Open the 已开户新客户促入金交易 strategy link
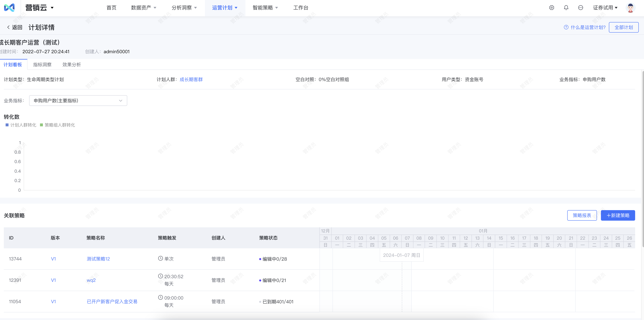Screen dimensions: 644x320 (x=112, y=302)
